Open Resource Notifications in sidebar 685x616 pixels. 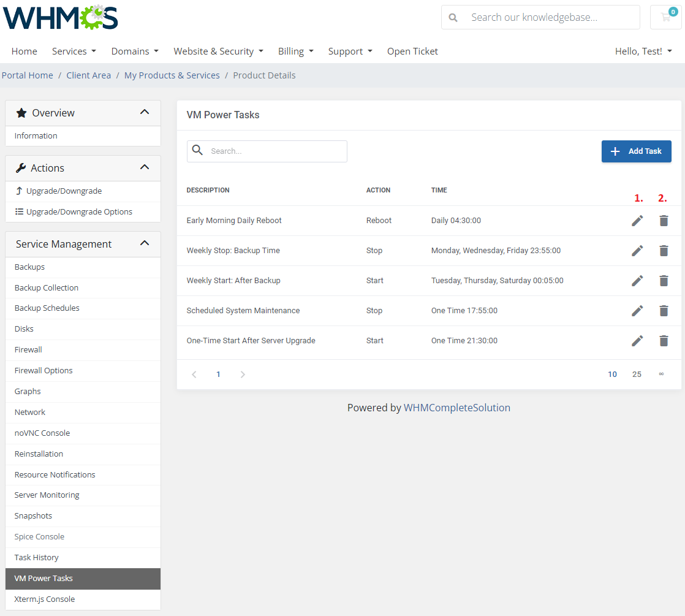[x=83, y=475]
